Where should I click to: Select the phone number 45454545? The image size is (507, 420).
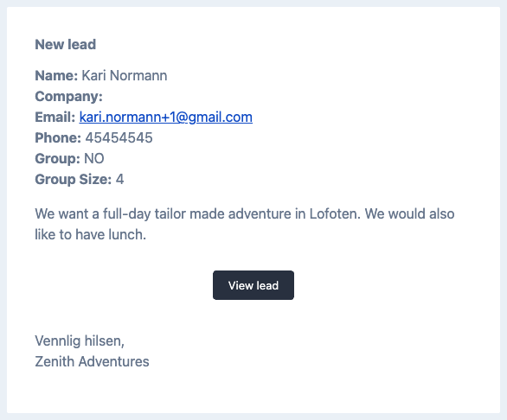pyautogui.click(x=119, y=138)
